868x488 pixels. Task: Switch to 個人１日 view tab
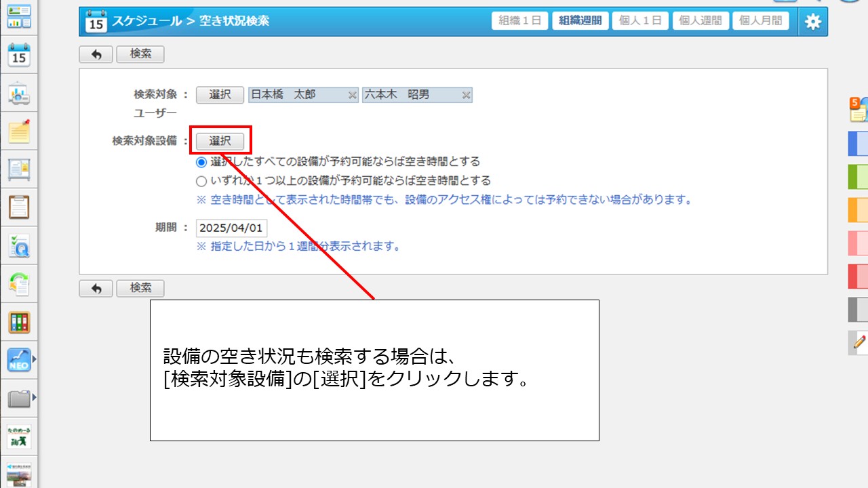[x=641, y=21]
